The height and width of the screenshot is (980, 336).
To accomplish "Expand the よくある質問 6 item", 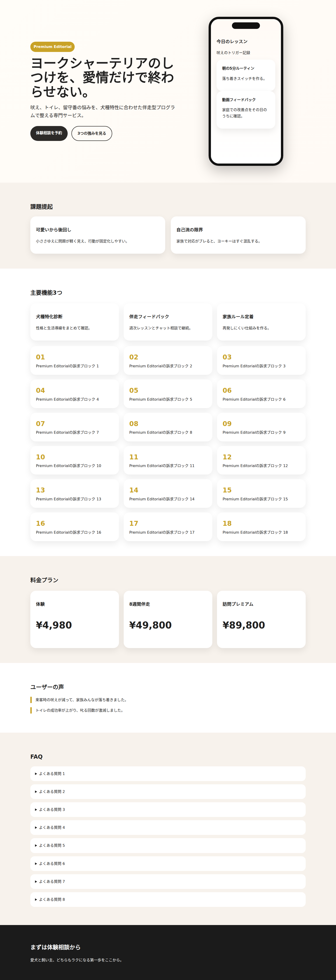I will coord(168,864).
